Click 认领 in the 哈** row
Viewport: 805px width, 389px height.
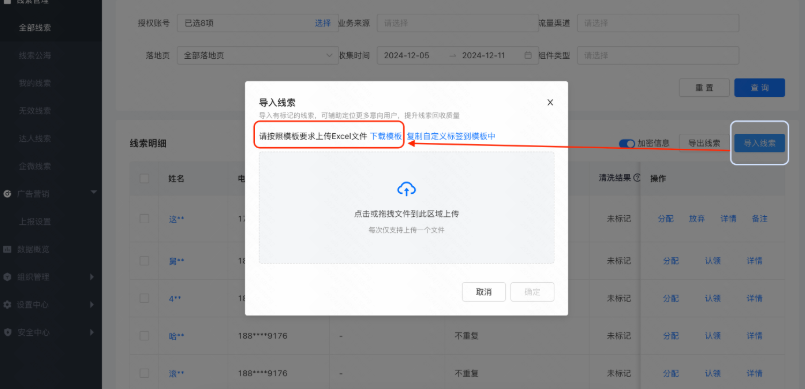point(712,336)
